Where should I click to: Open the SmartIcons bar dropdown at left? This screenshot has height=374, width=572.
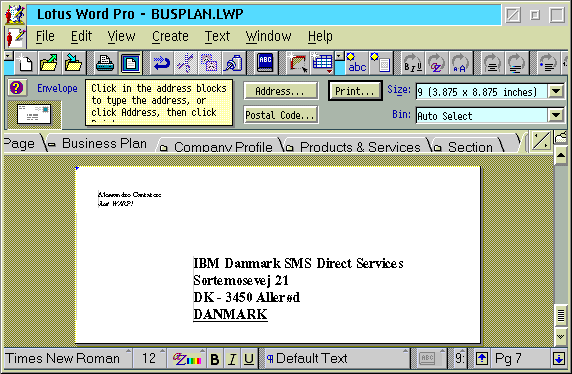click(8, 56)
